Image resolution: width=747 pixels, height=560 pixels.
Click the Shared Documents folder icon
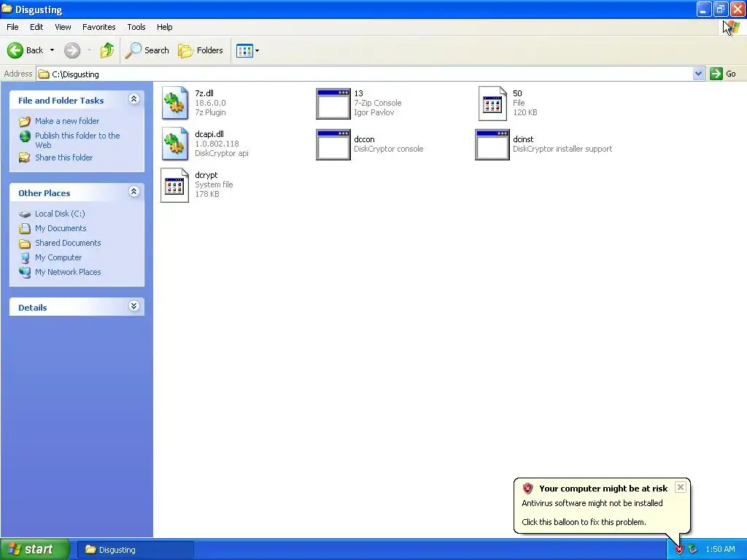click(25, 244)
